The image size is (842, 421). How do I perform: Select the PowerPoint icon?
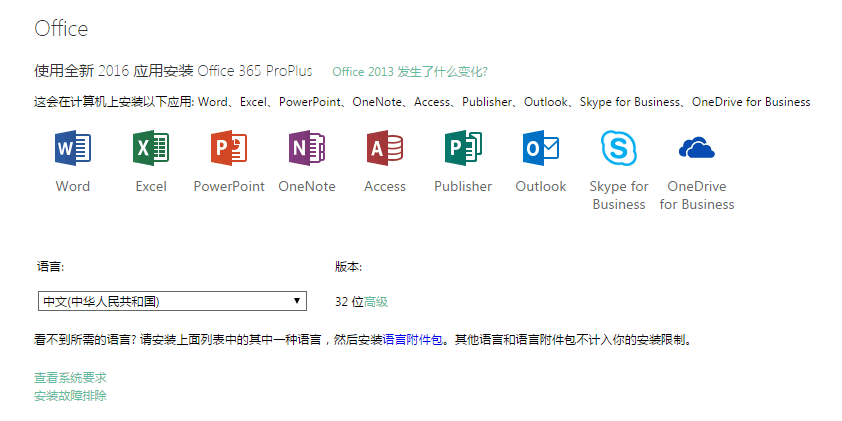click(x=229, y=148)
